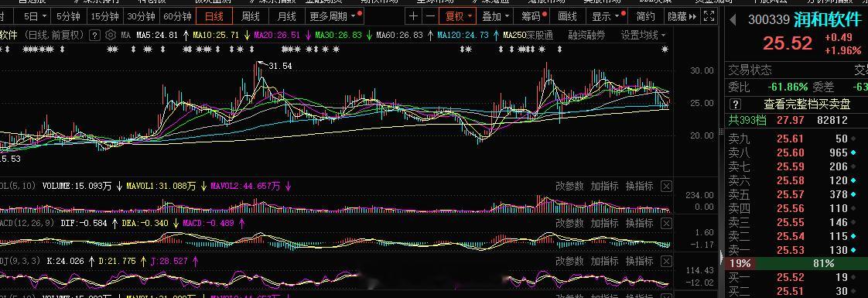Click 加指标 in the MACD indicator panel
The height and width of the screenshot is (298, 868).
(604, 223)
